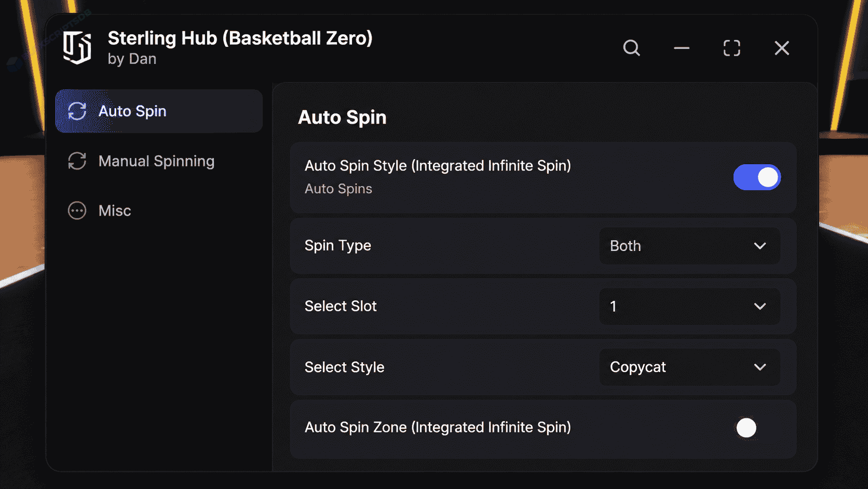Click the Auto Spin Zone (Integrated Infinite Spin) label
This screenshot has height=489, width=868.
coord(438,427)
